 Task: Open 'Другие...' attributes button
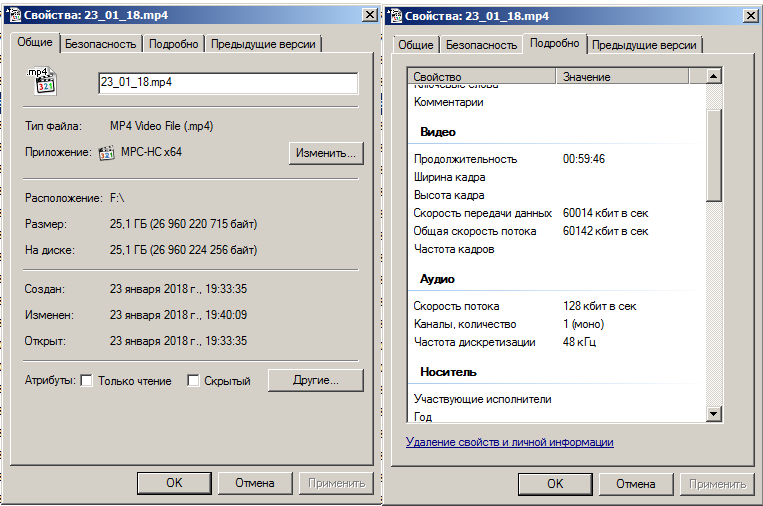coord(314,381)
